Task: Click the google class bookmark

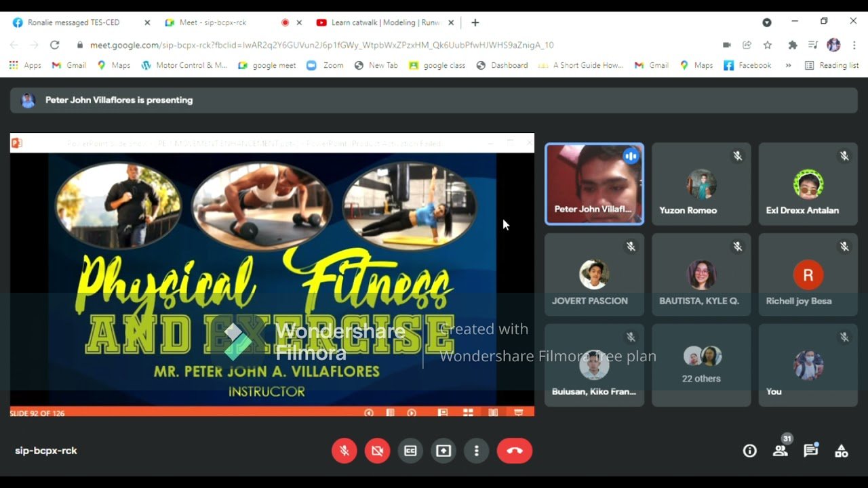Action: coord(437,65)
